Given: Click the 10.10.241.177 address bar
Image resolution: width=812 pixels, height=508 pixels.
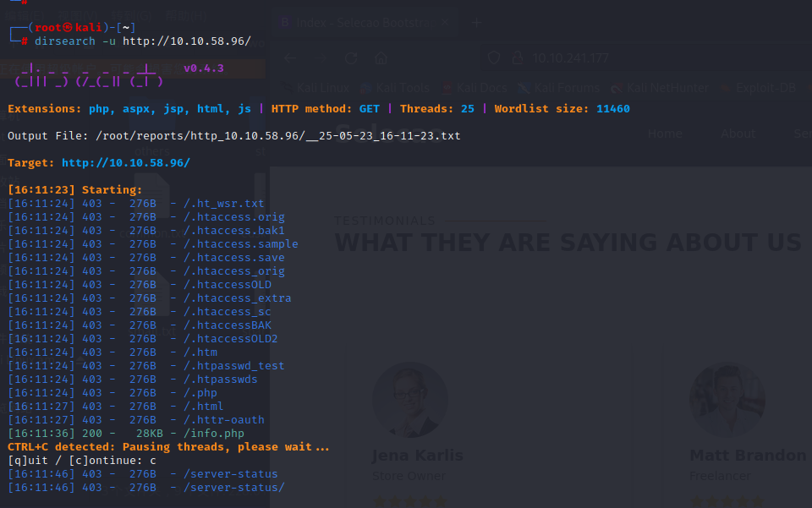Looking at the screenshot, I should [592, 58].
